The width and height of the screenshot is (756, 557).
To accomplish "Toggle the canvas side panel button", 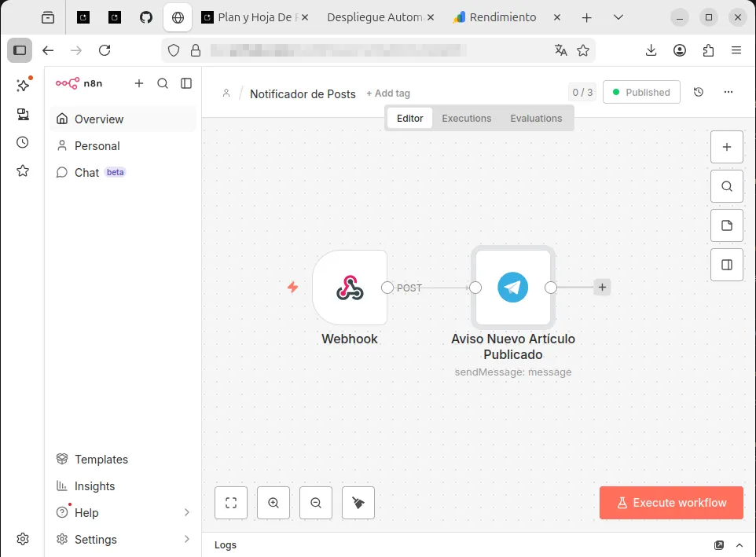I will point(727,265).
